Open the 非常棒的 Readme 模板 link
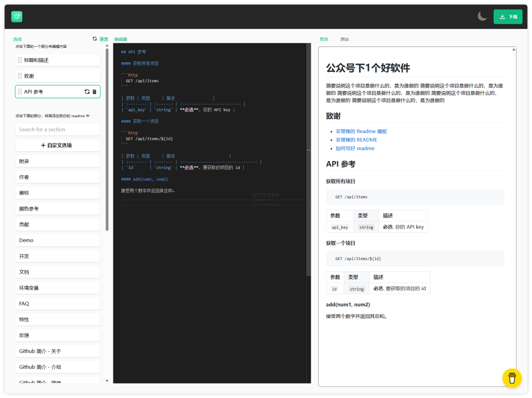 (361, 132)
